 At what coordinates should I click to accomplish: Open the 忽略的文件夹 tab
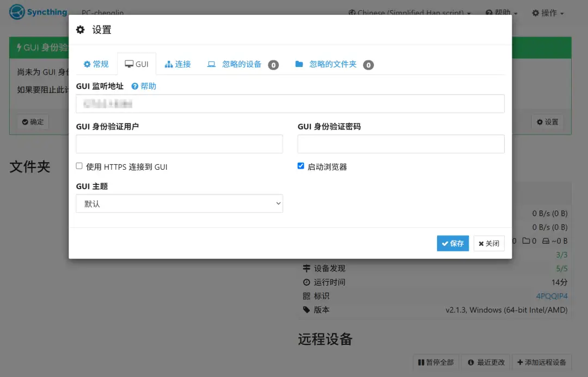tap(334, 64)
